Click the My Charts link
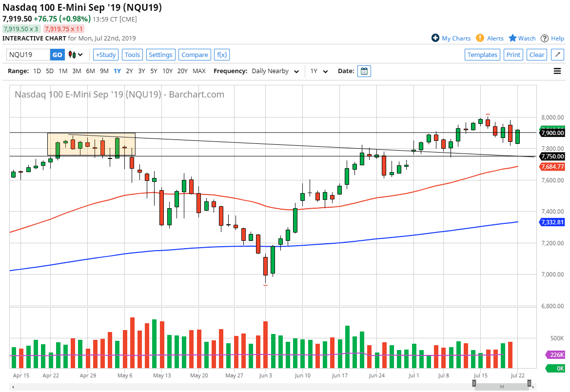 (456, 38)
